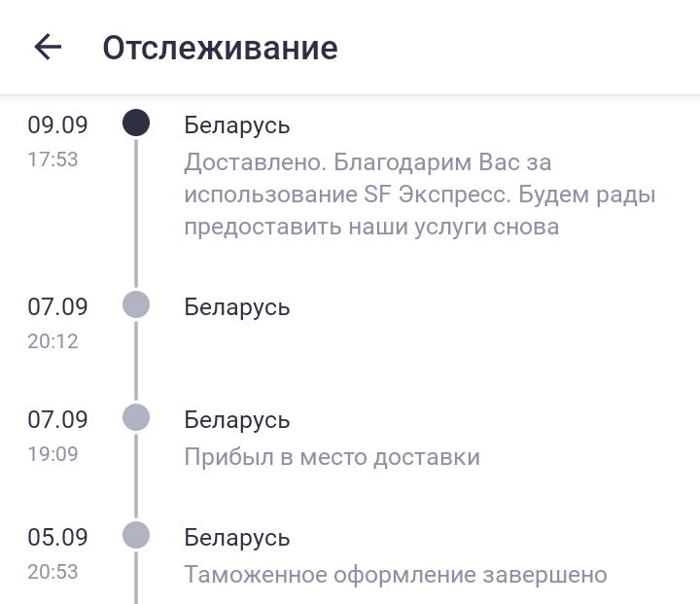
Task: Click Беларусь label next to 19:09
Action: coord(237,420)
